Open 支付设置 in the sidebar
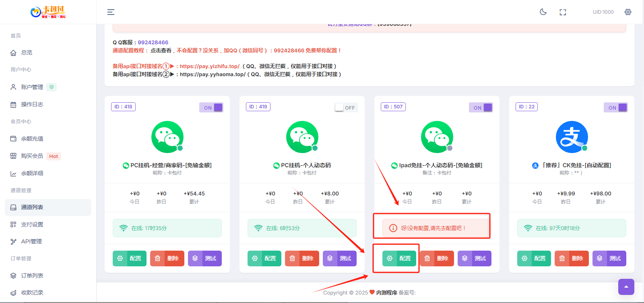This screenshot has width=644, height=303. coord(48,224)
